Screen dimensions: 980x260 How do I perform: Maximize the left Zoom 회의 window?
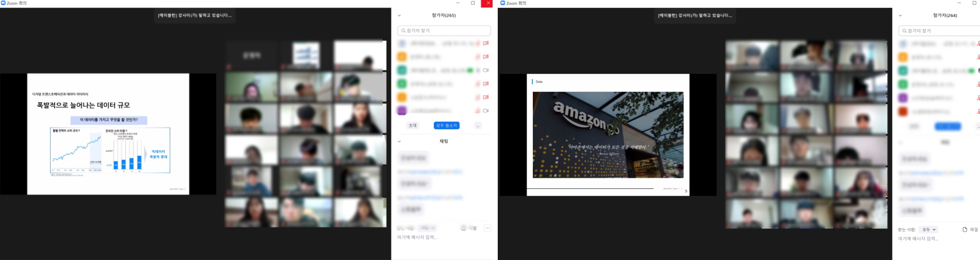point(473,3)
